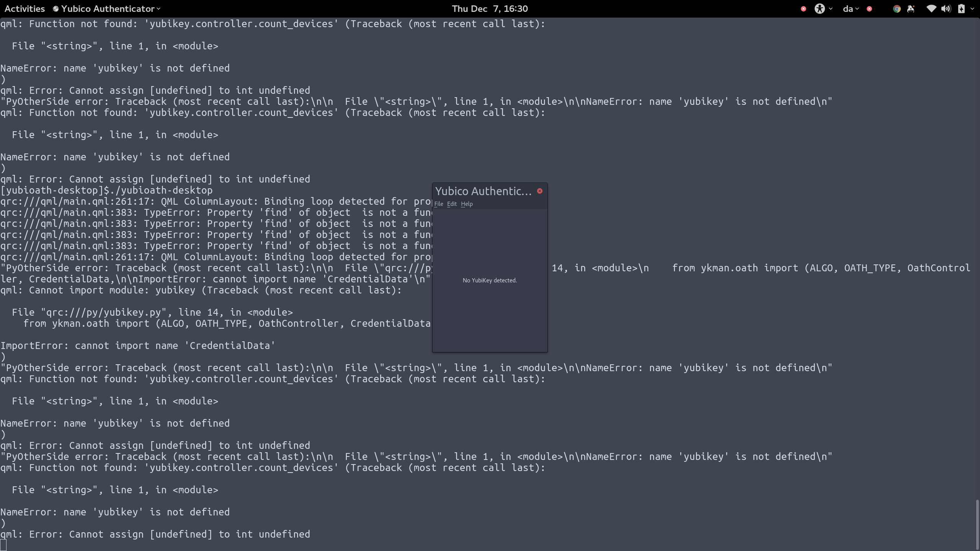Close the Yubico Authenticator window
980x551 pixels.
[x=540, y=191]
